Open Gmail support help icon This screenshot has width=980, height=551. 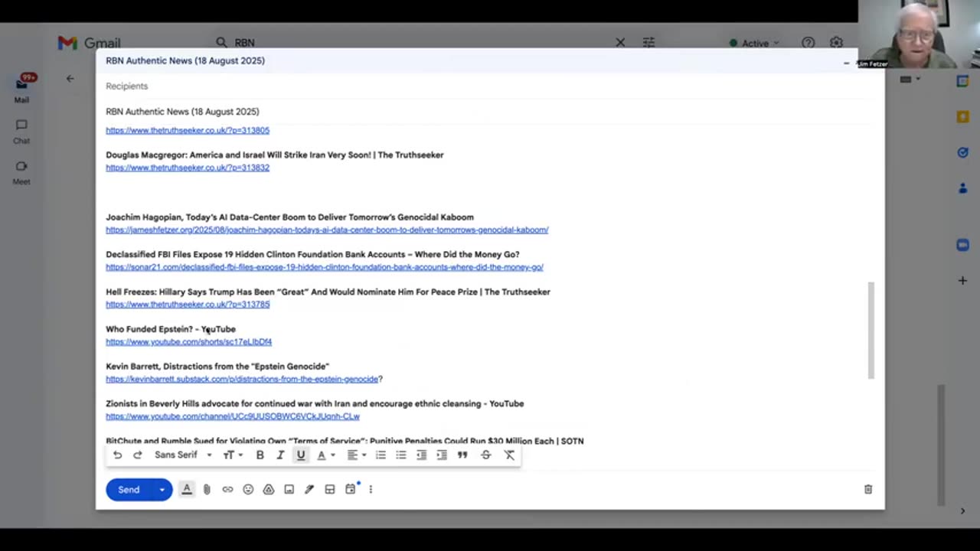[x=808, y=43]
